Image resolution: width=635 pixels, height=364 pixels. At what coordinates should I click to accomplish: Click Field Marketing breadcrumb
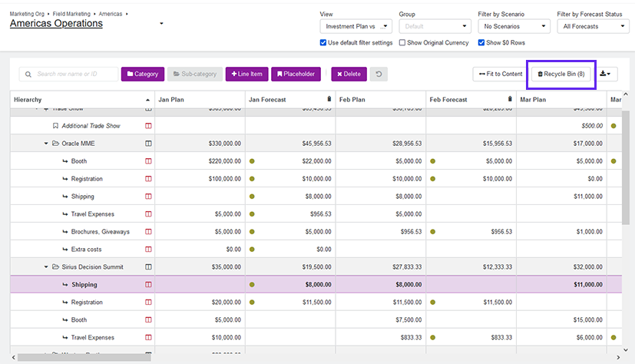[x=71, y=14]
